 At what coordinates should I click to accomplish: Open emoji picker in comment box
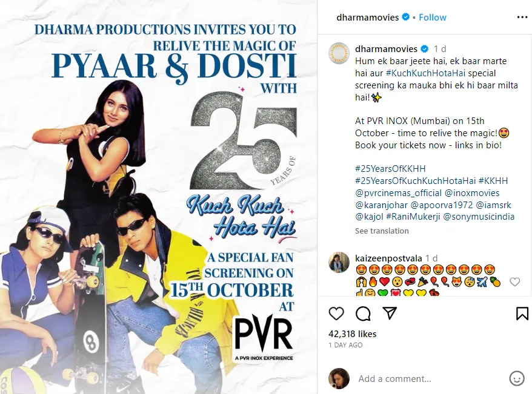(517, 378)
